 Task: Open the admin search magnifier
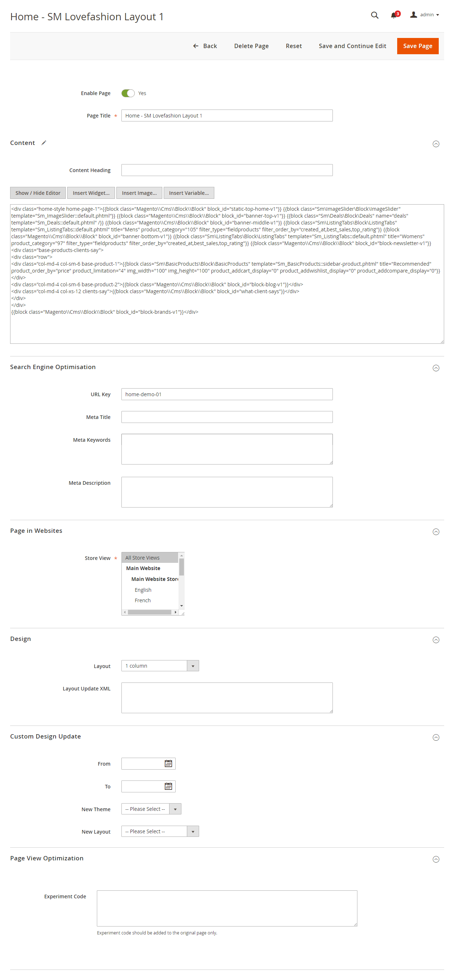[x=375, y=15]
